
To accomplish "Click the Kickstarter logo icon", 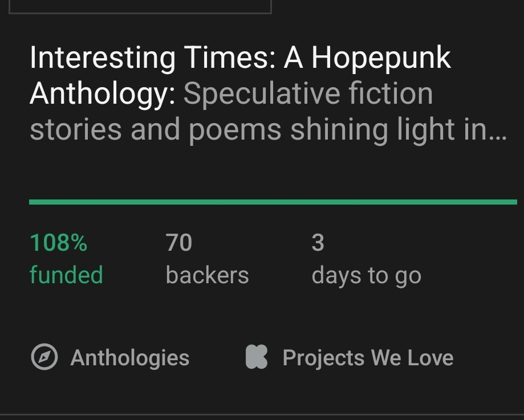I will (257, 357).
